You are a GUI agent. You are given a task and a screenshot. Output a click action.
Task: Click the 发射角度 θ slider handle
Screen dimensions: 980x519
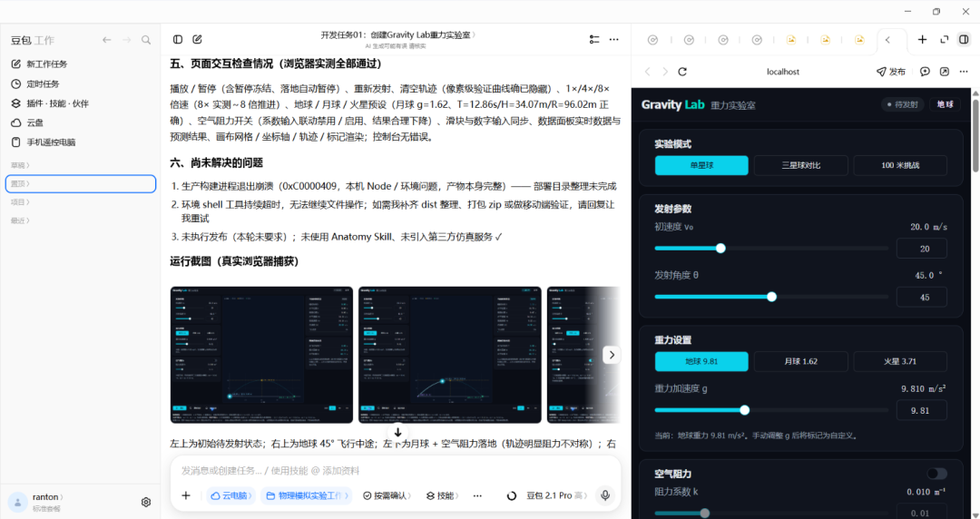772,297
